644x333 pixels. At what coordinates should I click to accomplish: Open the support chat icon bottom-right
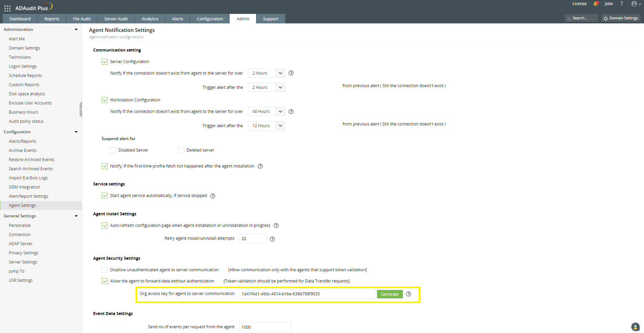pyautogui.click(x=635, y=327)
